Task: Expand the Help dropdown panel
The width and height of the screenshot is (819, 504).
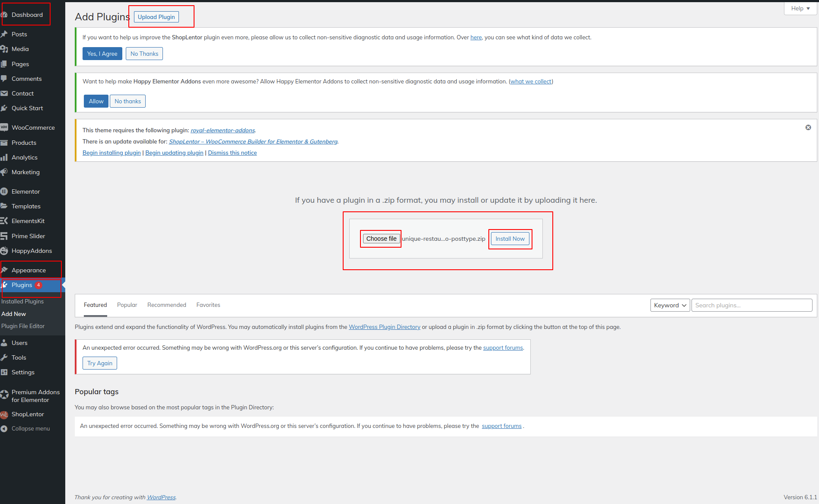Action: tap(800, 8)
